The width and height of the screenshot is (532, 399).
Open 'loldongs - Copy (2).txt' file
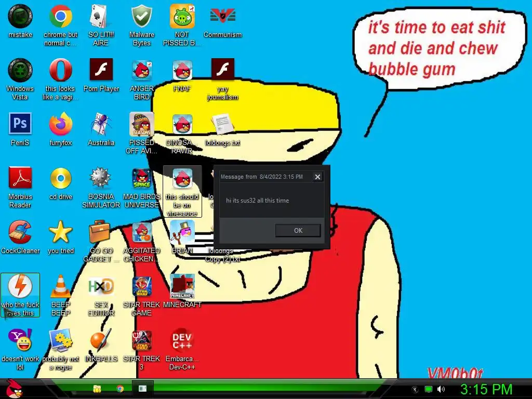(222, 255)
